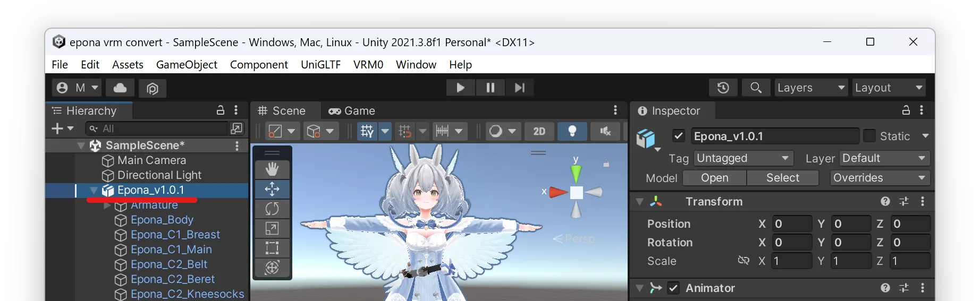Open the SampleScene options kebab menu
The height and width of the screenshot is (301, 980).
[x=237, y=145]
